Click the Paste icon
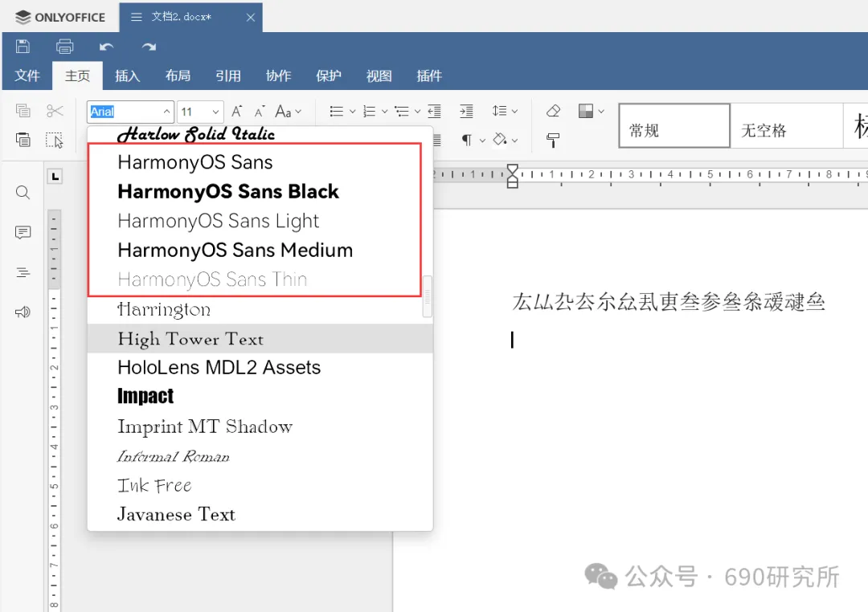Viewport: 868px width, 612px height. click(23, 140)
